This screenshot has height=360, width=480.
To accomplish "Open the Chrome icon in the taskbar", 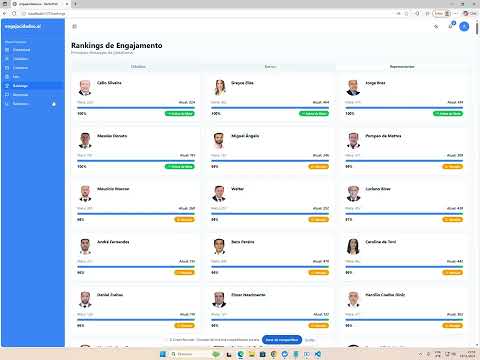I will tap(274, 354).
